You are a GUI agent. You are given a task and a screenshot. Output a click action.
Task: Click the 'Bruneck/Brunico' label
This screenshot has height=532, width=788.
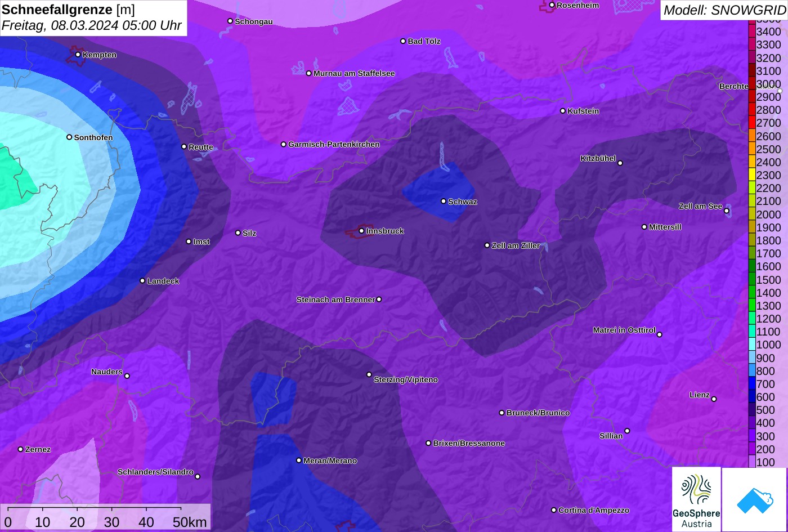pyautogui.click(x=538, y=413)
